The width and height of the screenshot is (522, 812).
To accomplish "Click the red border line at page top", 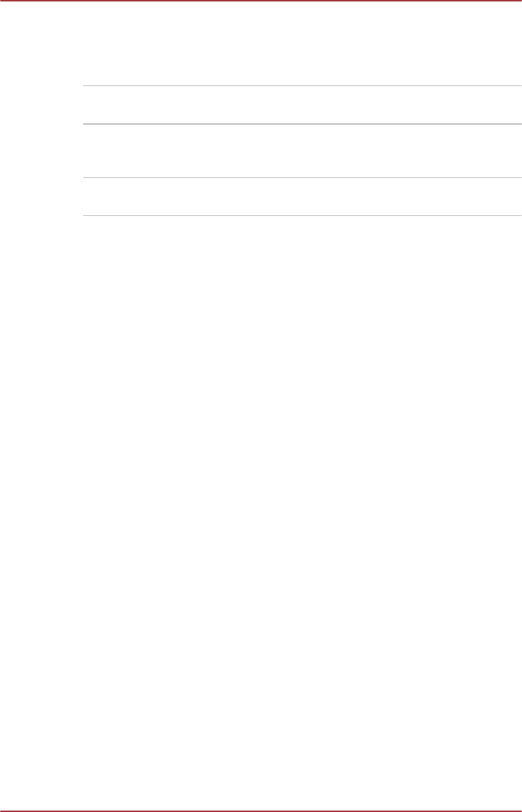I will click(261, 1).
